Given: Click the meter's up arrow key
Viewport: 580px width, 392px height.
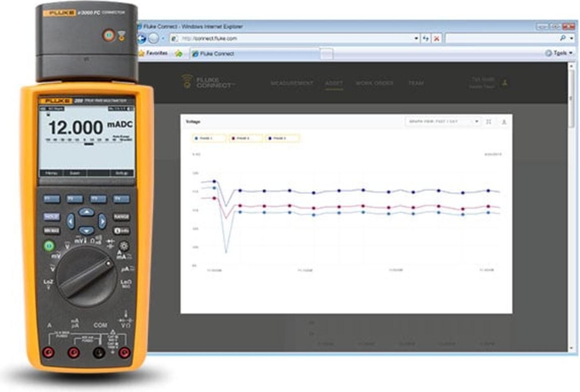Looking at the screenshot, I should 86,212.
